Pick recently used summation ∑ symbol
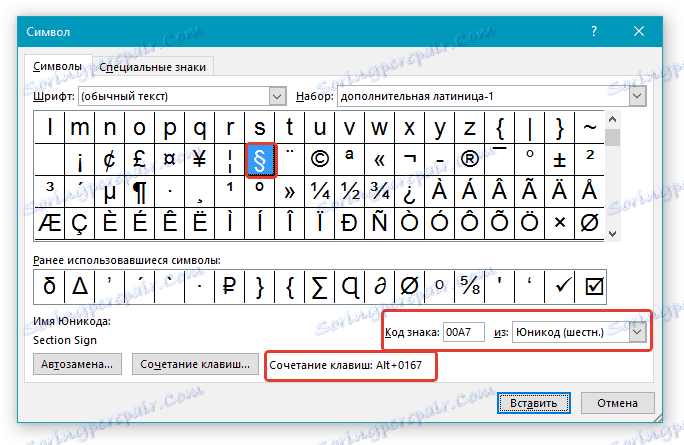Image resolution: width=684 pixels, height=445 pixels. pos(320,287)
